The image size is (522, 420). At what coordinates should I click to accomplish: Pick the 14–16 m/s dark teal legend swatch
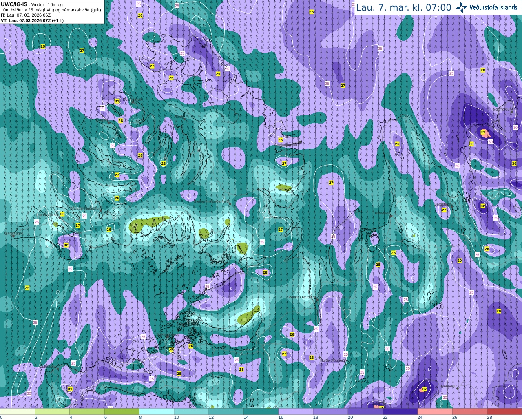[x=261, y=411]
